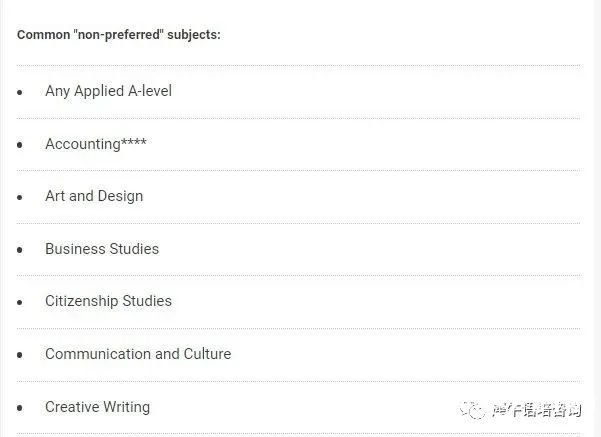Click 'Communication and Culture' entry
Image resolution: width=601 pixels, height=437 pixels.
138,354
